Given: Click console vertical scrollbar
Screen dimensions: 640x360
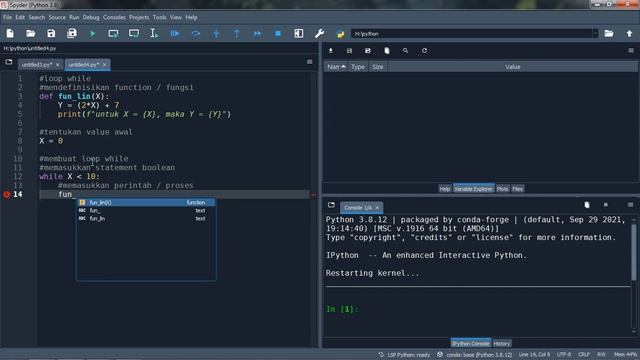Looking at the screenshot, I should coord(633,253).
